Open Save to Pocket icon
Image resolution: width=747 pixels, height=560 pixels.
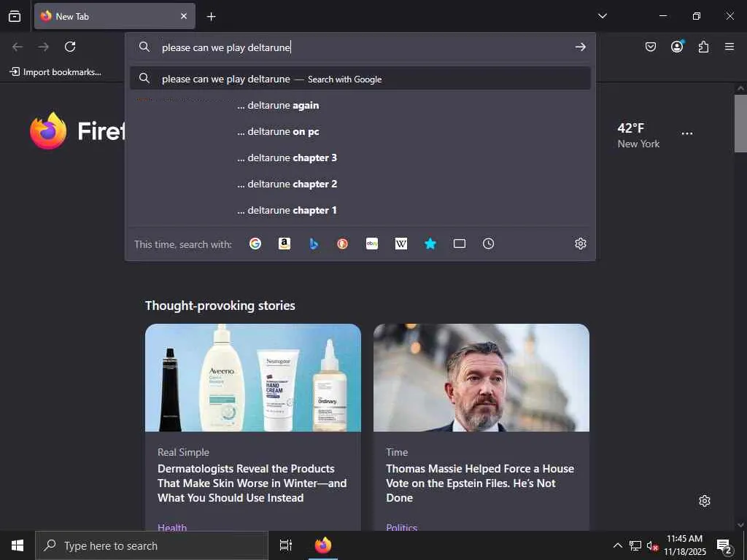(650, 47)
